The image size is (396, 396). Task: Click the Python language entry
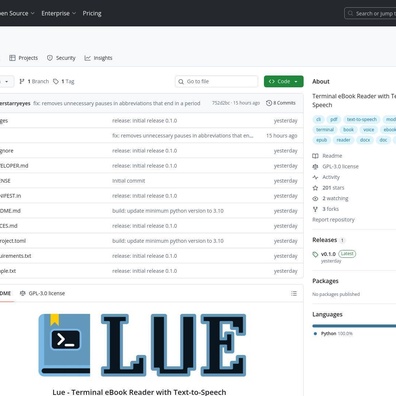pyautogui.click(x=333, y=333)
